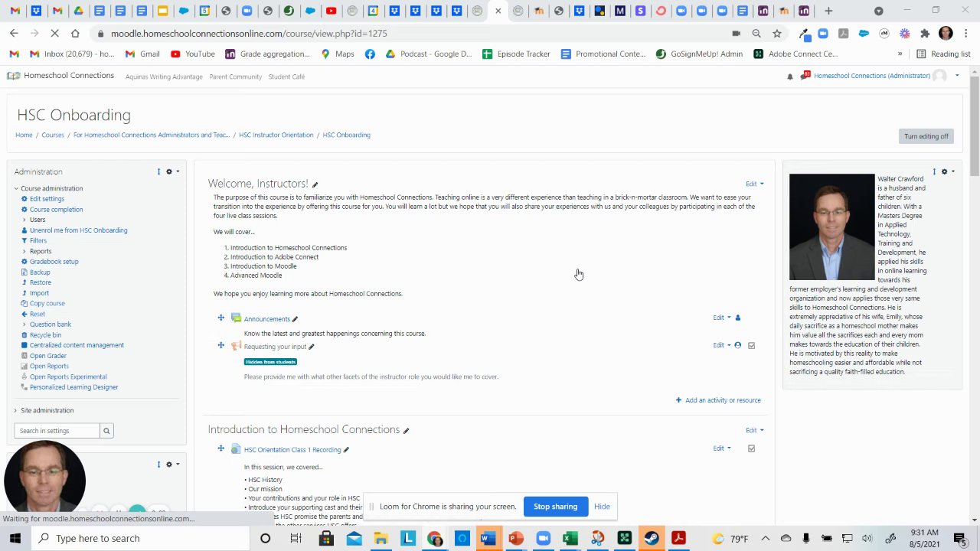Viewport: 980px width, 551px height.
Task: Open Edit settings in Course administration
Action: [x=47, y=199]
